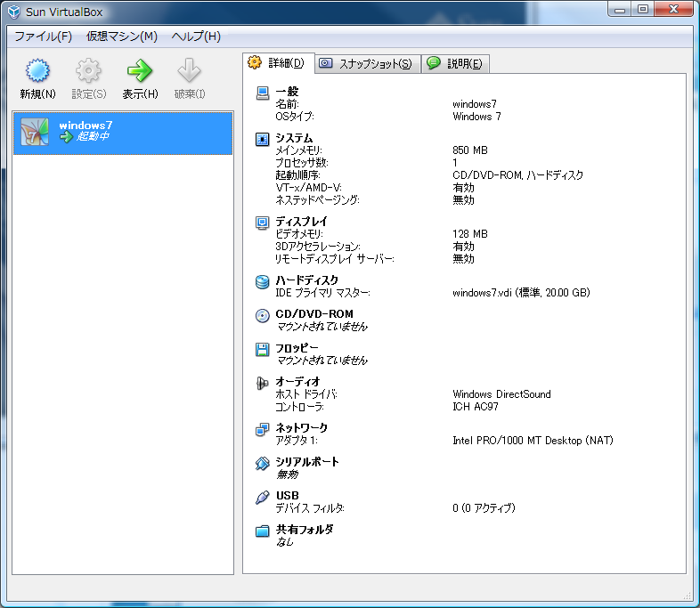Viewport: 700px width, 608px height.
Task: Open the フロッピー settings link
Action: [x=297, y=348]
